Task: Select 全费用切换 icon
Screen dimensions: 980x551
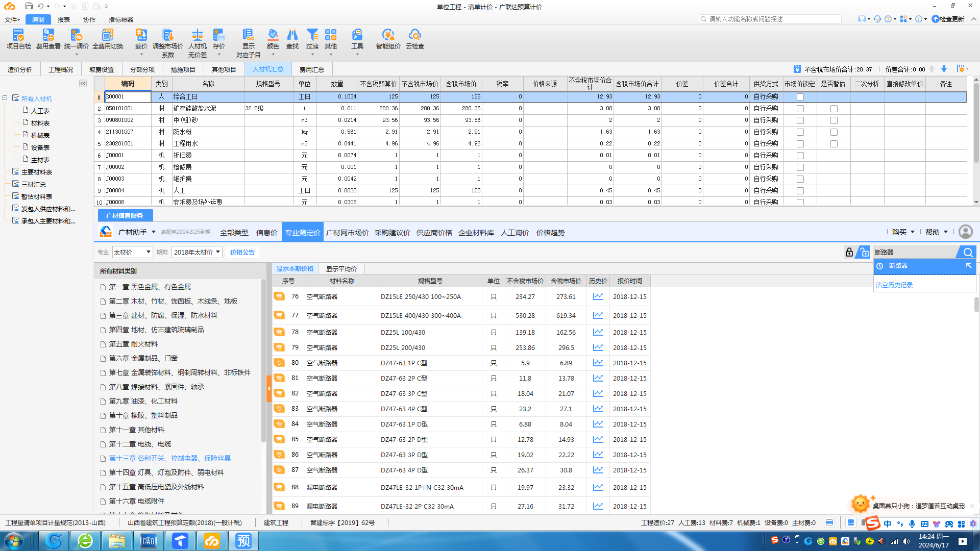Action: coord(108,39)
